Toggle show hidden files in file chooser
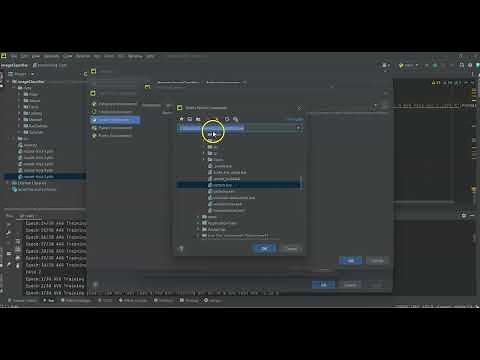 (x=236, y=119)
